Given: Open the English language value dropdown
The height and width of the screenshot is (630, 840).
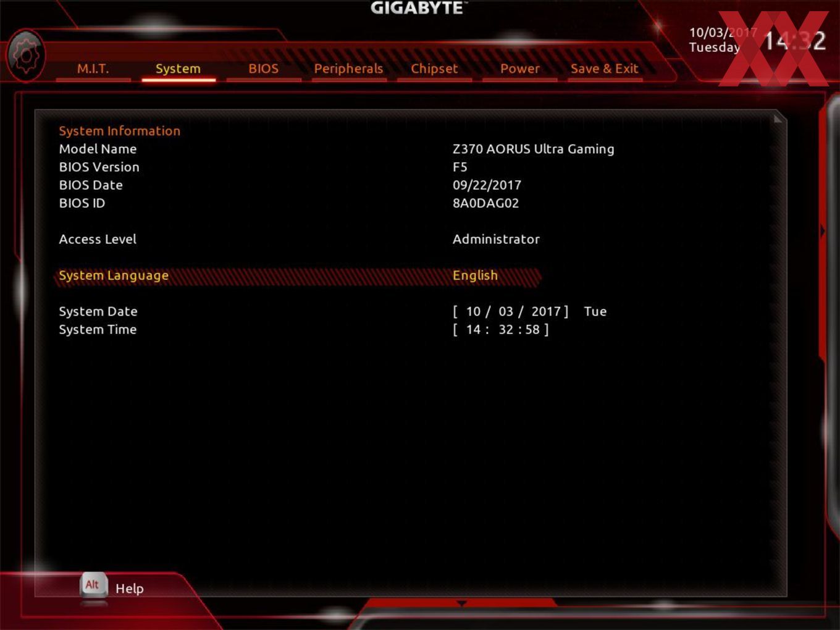Looking at the screenshot, I should point(475,275).
